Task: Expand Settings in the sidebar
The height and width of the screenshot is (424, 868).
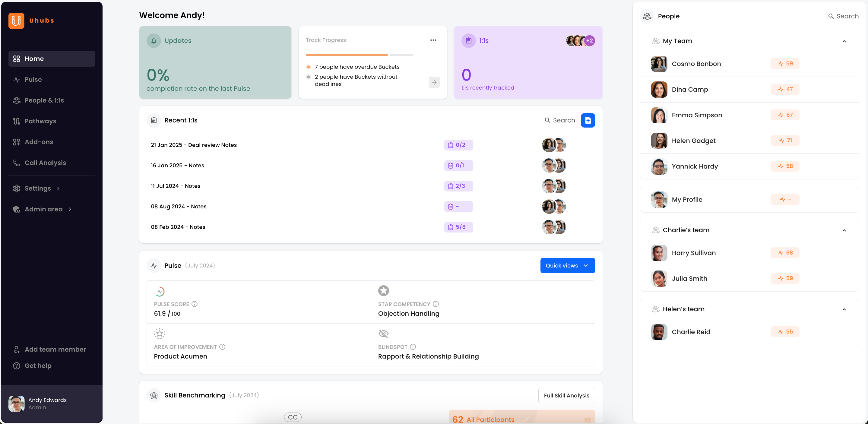Action: click(x=37, y=188)
